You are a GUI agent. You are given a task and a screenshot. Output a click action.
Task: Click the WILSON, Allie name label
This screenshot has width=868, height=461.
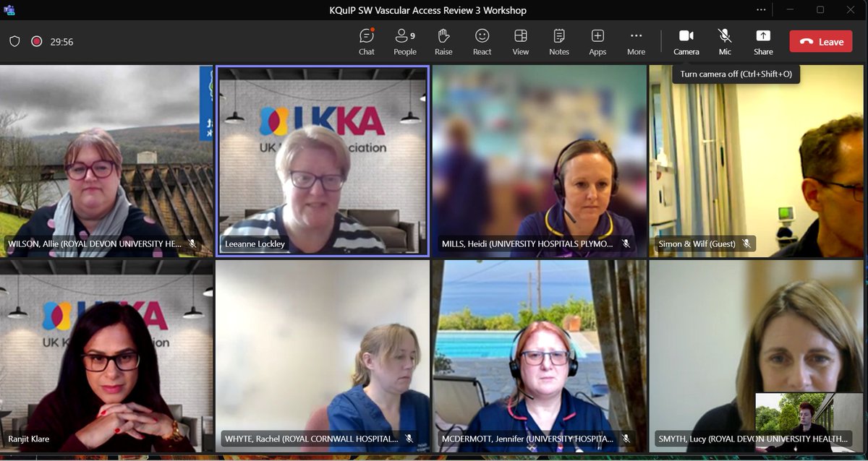click(x=95, y=244)
